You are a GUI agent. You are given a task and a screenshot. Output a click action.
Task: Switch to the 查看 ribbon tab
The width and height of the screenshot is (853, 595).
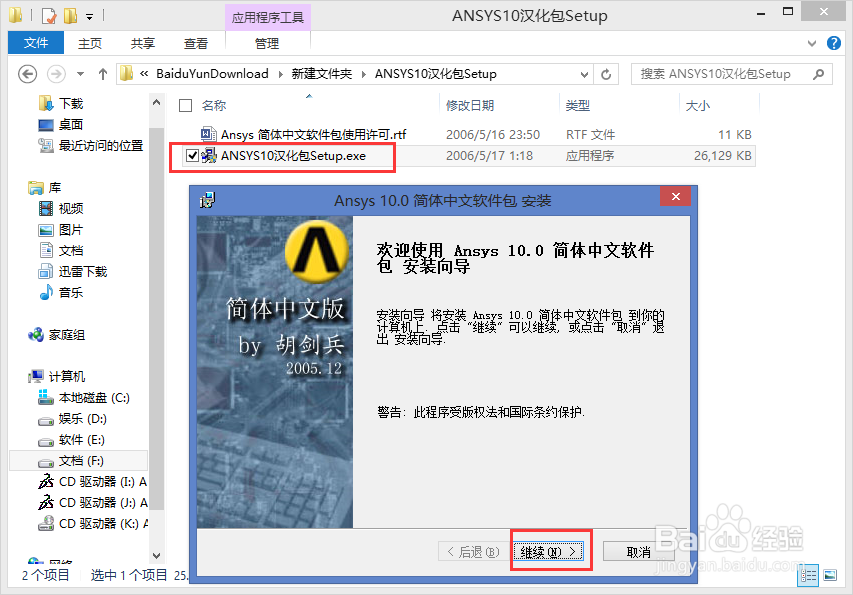click(x=194, y=43)
